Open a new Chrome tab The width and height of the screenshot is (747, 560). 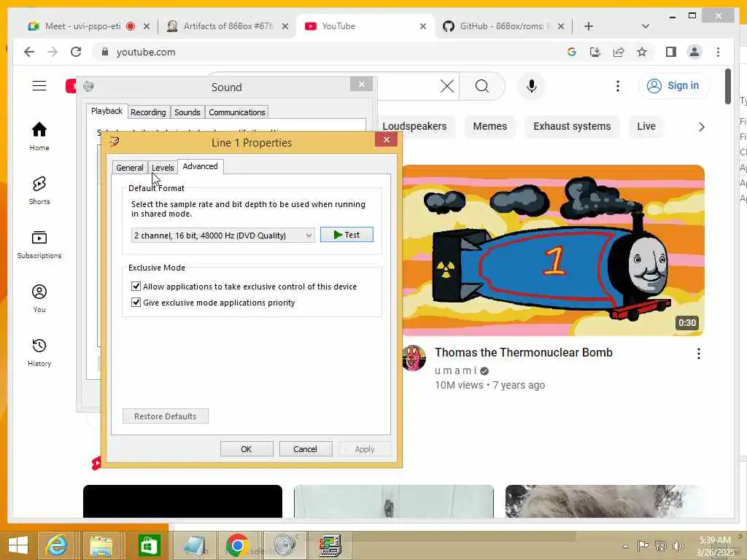point(589,26)
